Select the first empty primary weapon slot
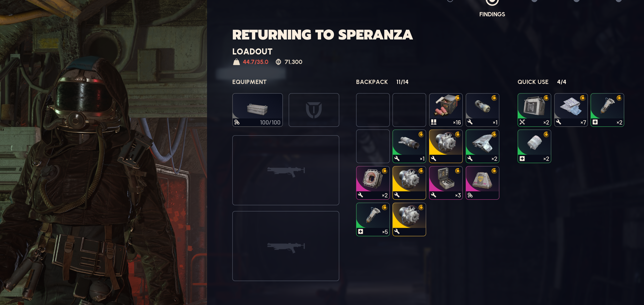 (286, 170)
